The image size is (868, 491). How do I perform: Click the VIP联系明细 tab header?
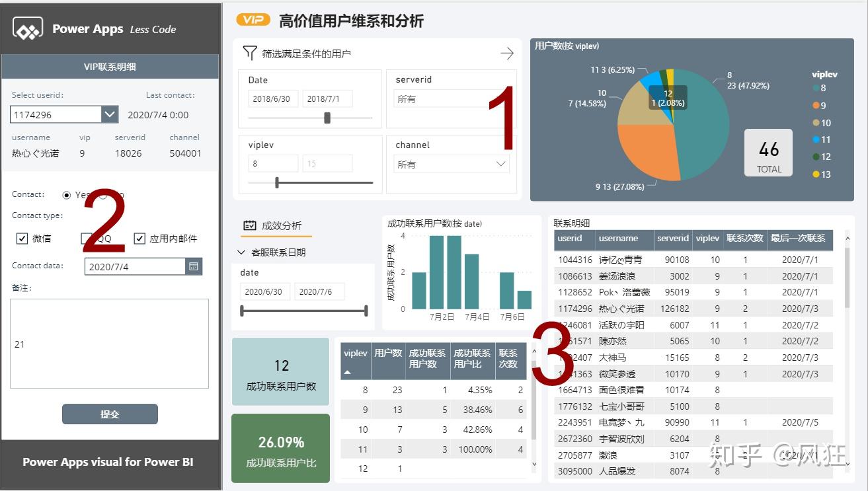[110, 66]
